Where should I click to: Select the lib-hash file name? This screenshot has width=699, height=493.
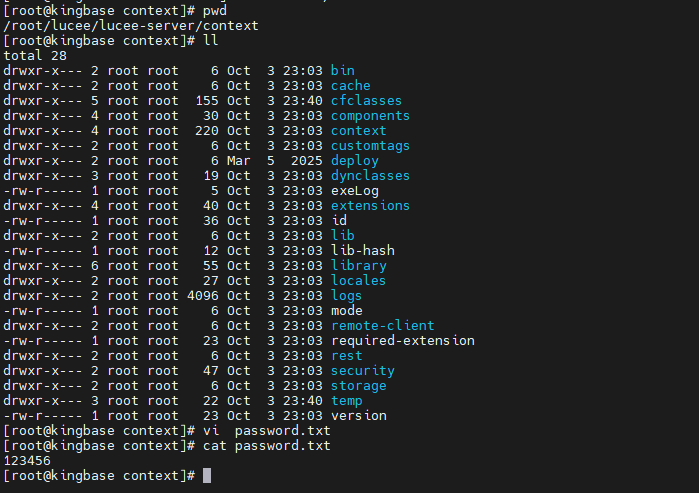click(x=358, y=250)
